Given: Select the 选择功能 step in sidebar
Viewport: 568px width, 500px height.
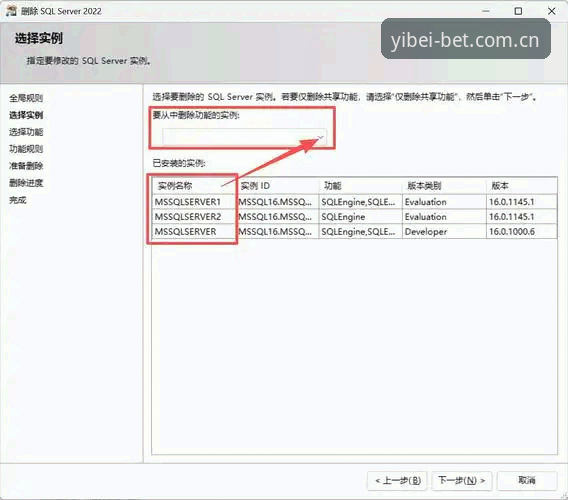Looking at the screenshot, I should (x=26, y=132).
